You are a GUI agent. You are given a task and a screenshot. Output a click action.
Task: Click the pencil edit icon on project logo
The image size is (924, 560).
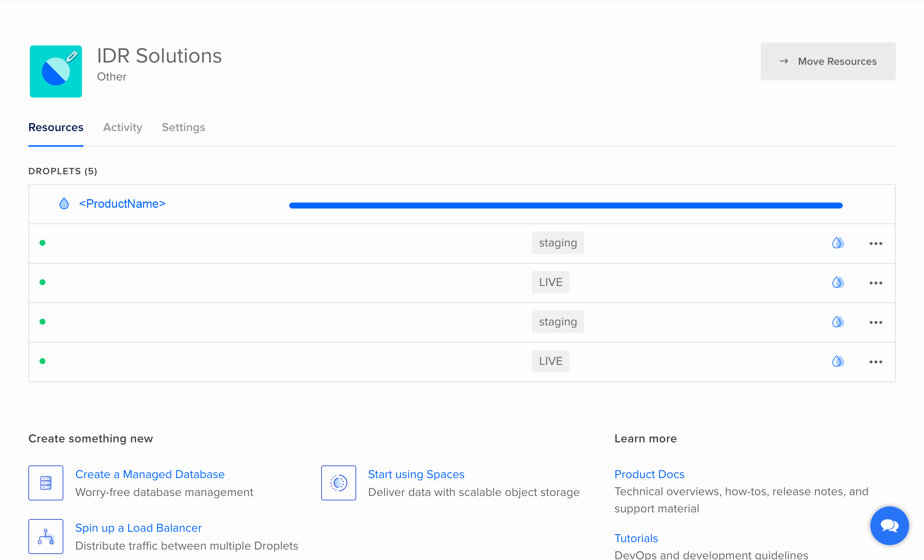(x=72, y=57)
